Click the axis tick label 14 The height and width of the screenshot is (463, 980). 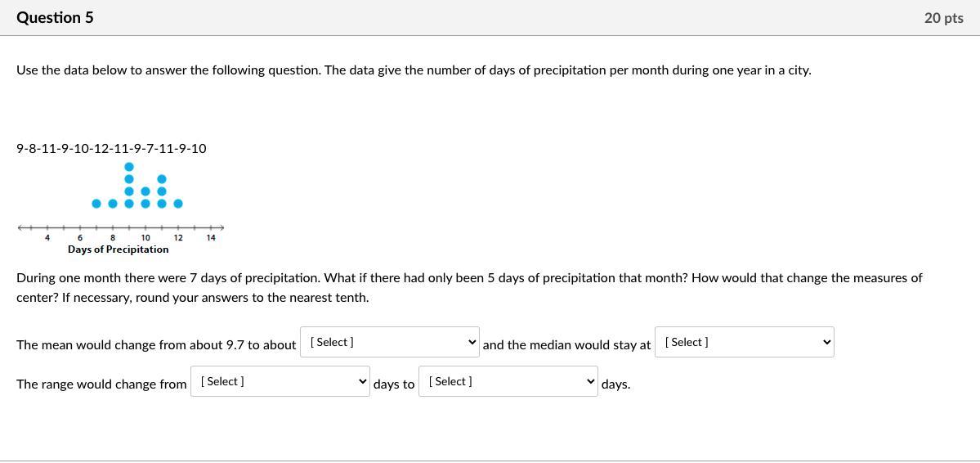click(x=211, y=238)
